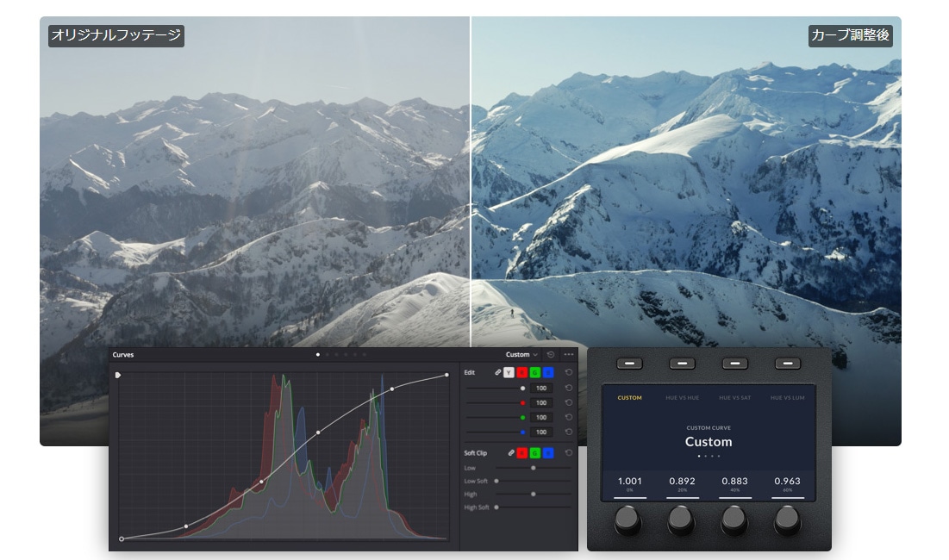Switch to HUE VS SAT tab
This screenshot has height=560, width=949.
pos(734,398)
